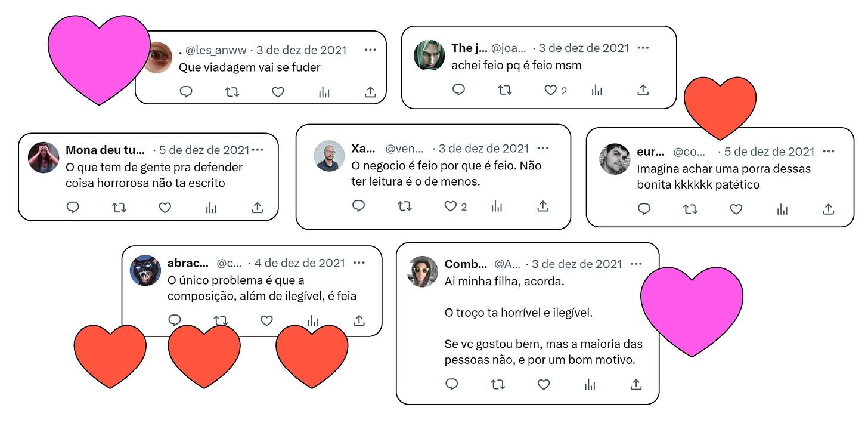Reply to the @les_anww tweet
Viewport: 868px width, 423px height.
tap(186, 92)
